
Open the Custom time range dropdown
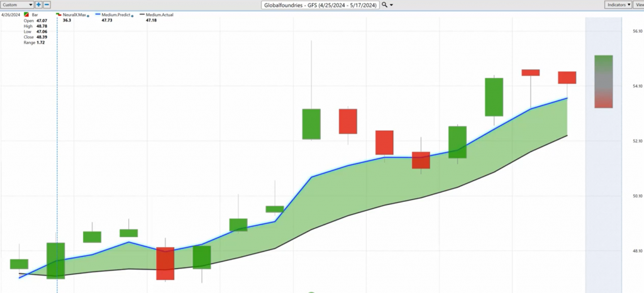pos(17,4)
